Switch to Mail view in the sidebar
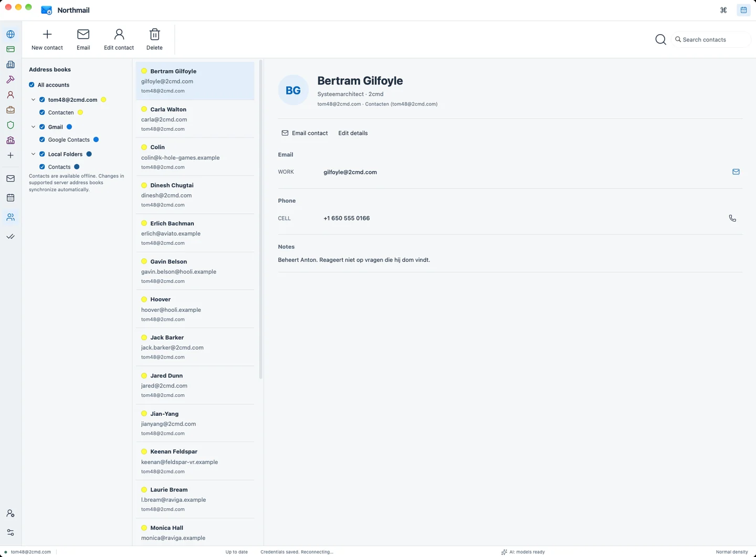Screen dimensions: 756x557 (x=10, y=178)
